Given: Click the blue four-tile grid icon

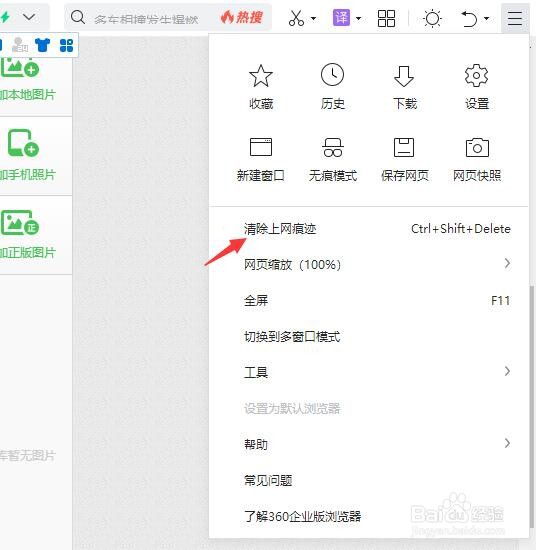Looking at the screenshot, I should [66, 45].
